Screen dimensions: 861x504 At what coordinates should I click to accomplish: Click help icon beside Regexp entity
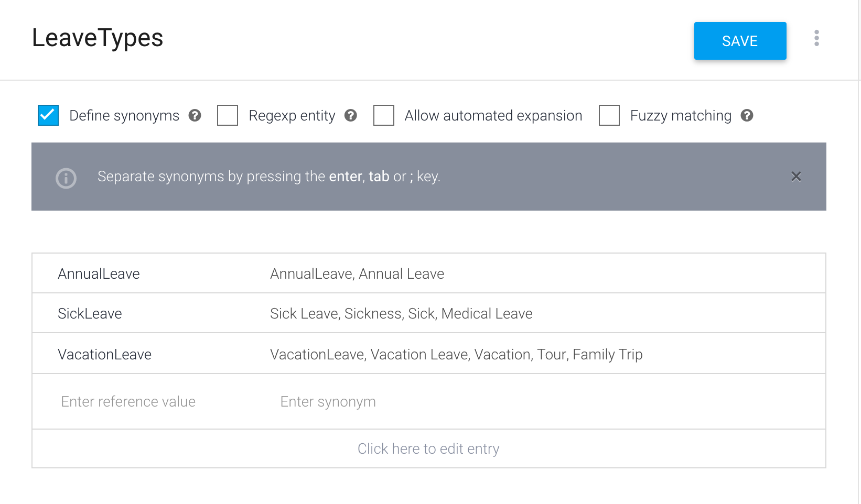point(351,115)
